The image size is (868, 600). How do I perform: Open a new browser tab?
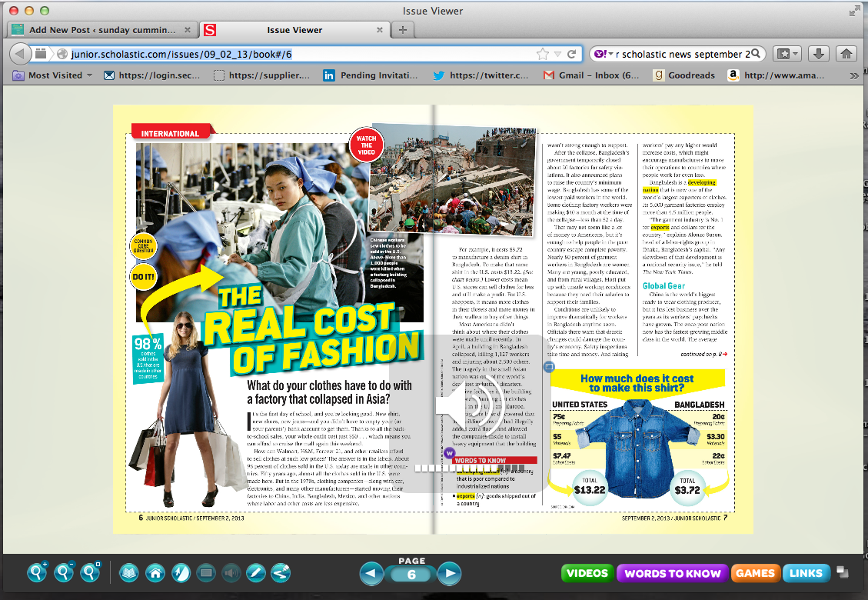[402, 30]
